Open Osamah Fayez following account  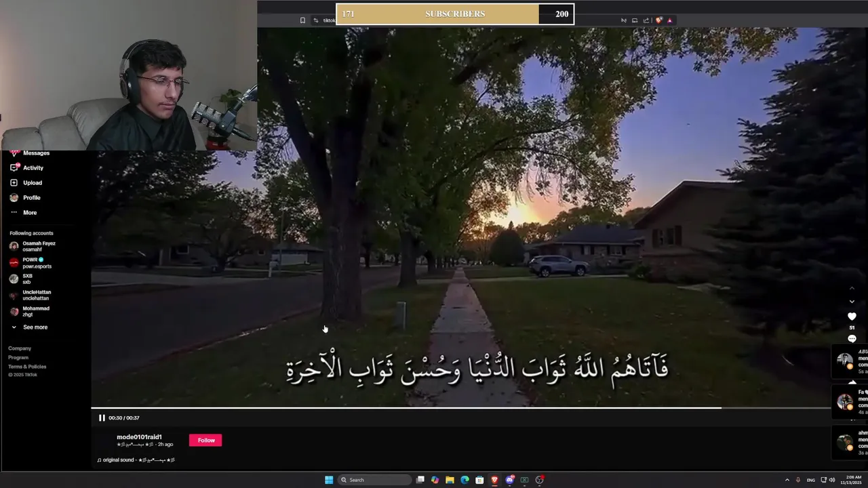33,246
